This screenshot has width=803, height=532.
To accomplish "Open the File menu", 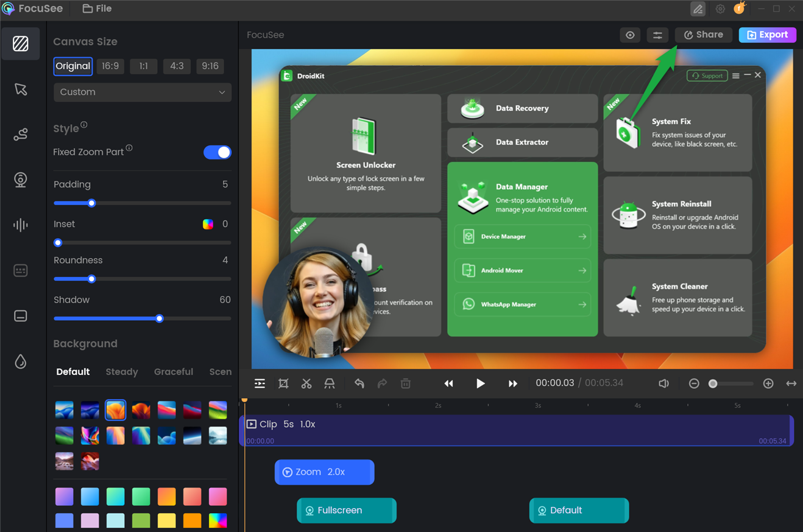I will (x=97, y=9).
